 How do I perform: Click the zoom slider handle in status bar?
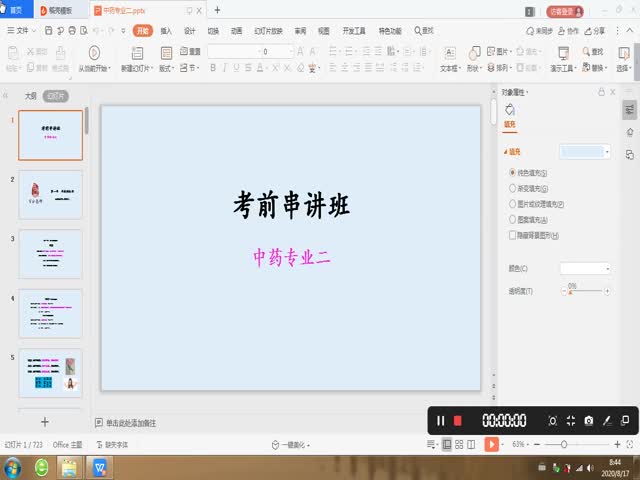[x=564, y=444]
